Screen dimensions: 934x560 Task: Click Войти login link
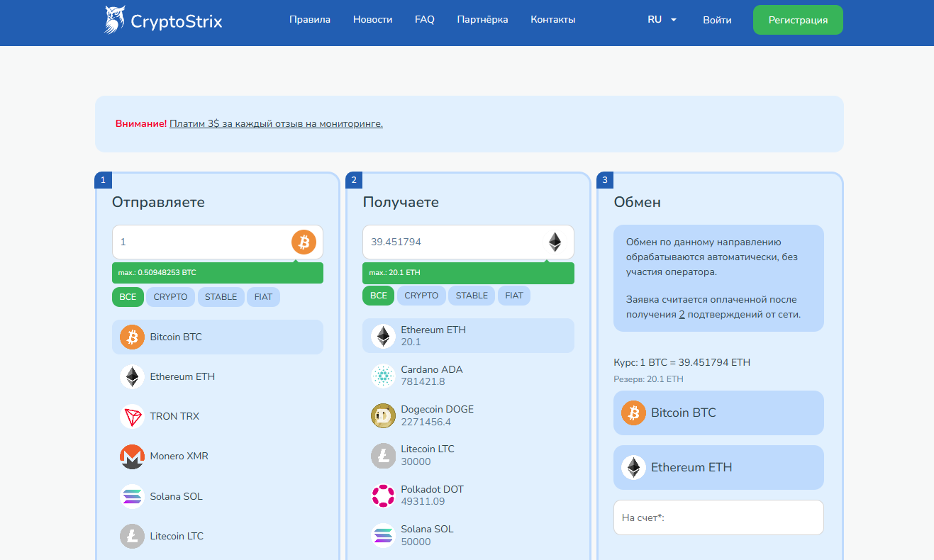pyautogui.click(x=717, y=20)
